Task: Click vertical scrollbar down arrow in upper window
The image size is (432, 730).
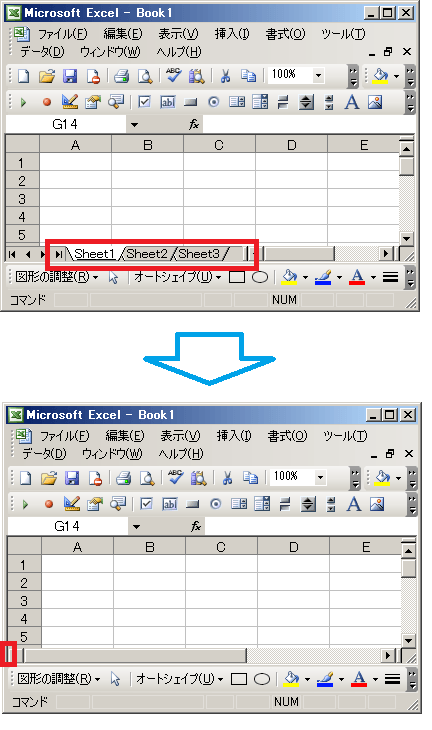Action: 407,238
